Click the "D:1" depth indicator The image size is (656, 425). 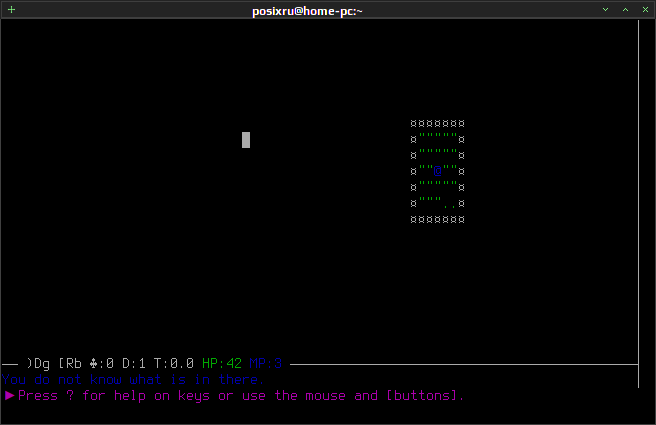coord(133,364)
